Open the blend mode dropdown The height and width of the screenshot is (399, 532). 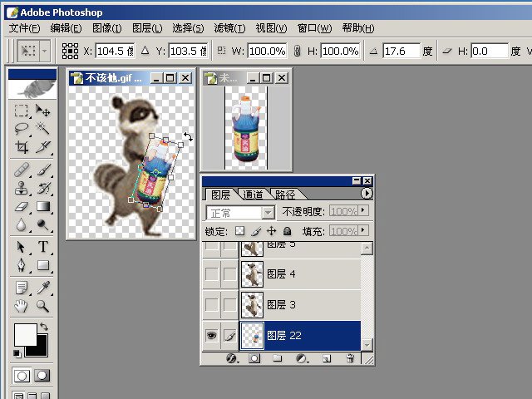click(x=268, y=213)
